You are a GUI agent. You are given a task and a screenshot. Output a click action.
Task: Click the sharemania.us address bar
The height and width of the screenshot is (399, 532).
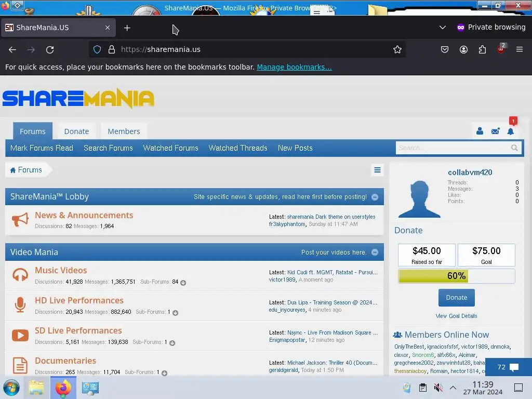(248, 49)
